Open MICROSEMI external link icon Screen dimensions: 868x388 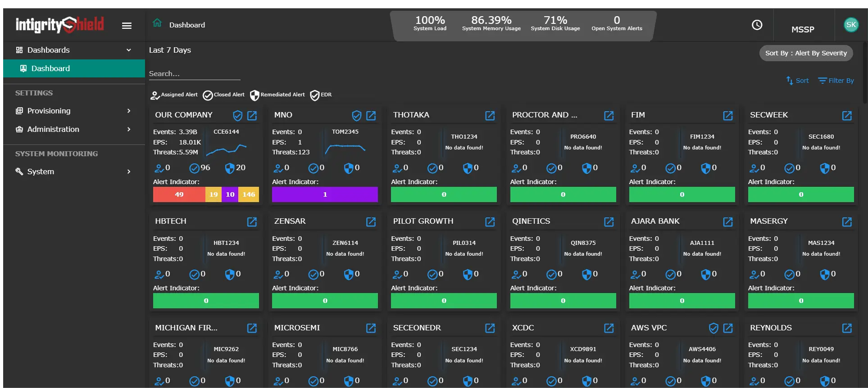tap(371, 328)
